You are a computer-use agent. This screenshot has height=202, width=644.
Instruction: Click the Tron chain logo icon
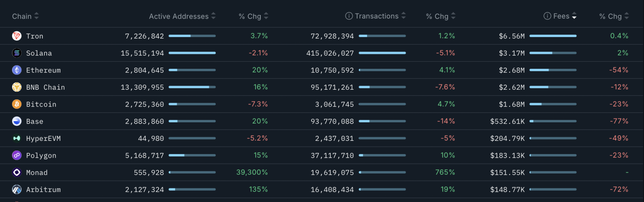point(17,36)
